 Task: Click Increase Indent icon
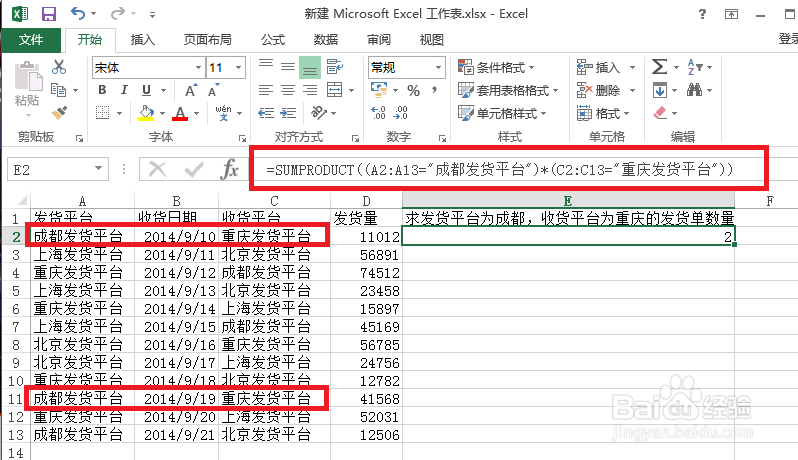288,113
